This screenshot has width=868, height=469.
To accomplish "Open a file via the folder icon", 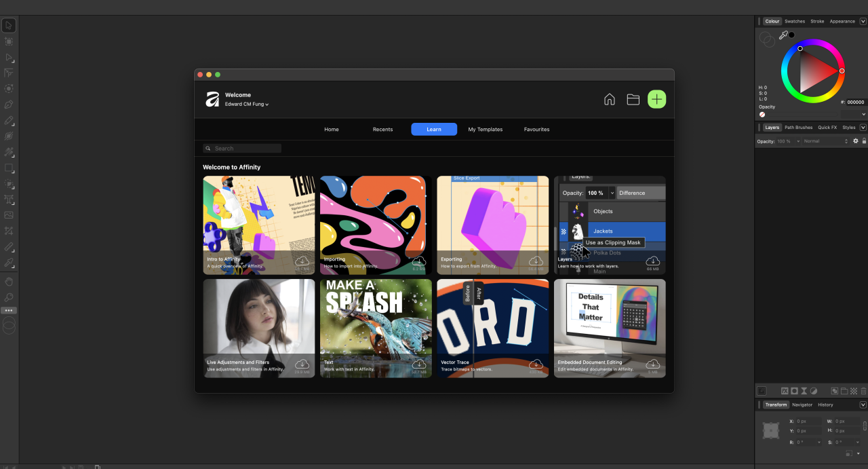I will [633, 100].
